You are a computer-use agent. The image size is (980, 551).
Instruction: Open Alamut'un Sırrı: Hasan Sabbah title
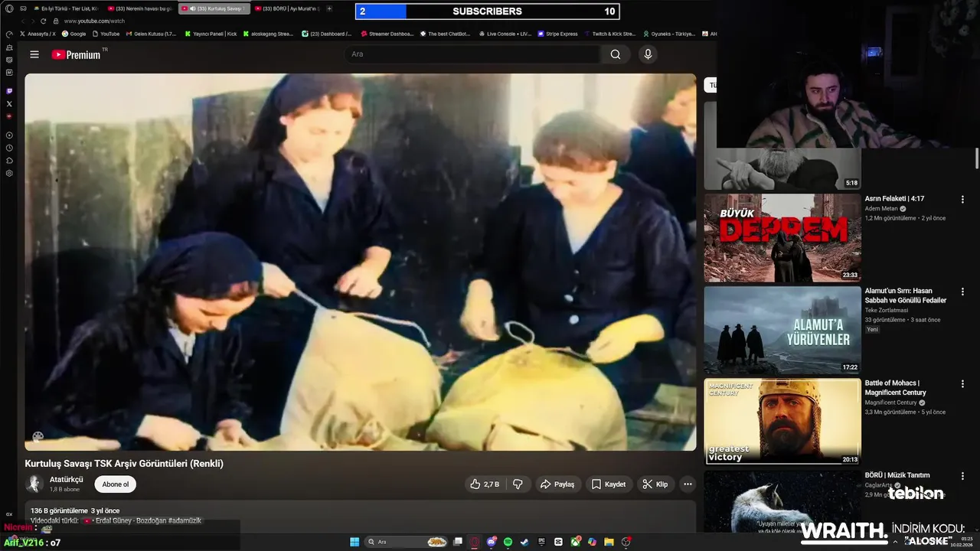[x=906, y=295]
